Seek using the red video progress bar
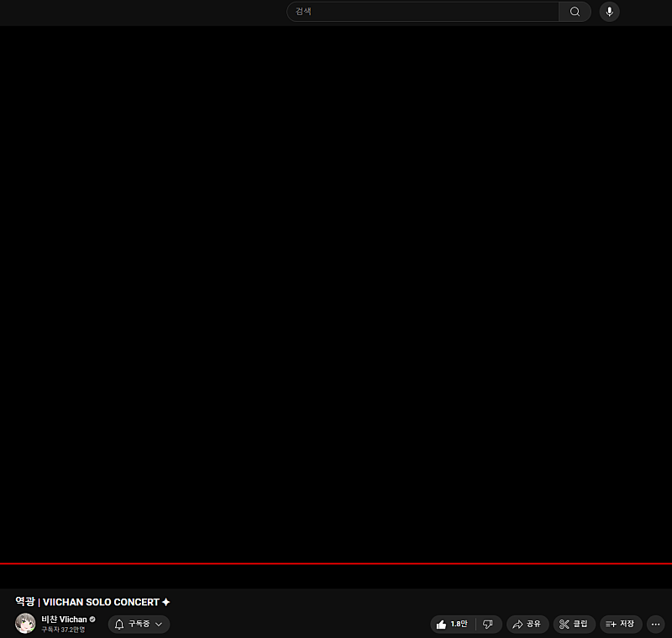This screenshot has height=638, width=672. click(336, 563)
